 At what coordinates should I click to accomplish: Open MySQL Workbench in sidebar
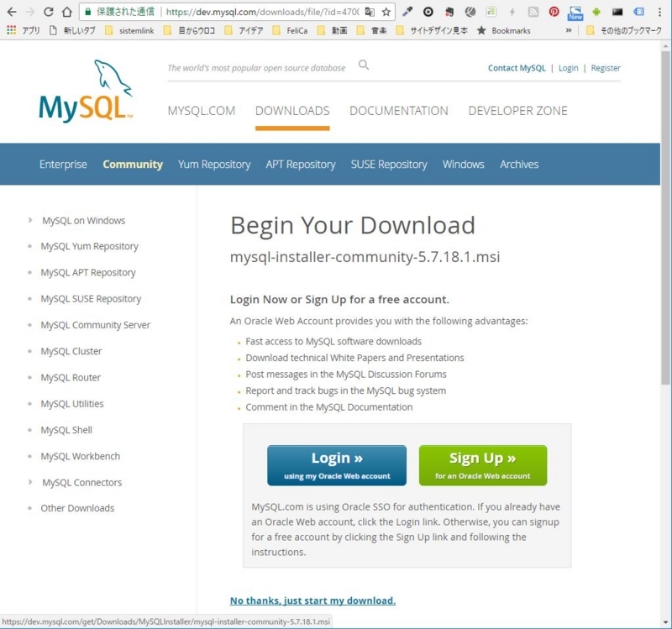[x=81, y=456]
